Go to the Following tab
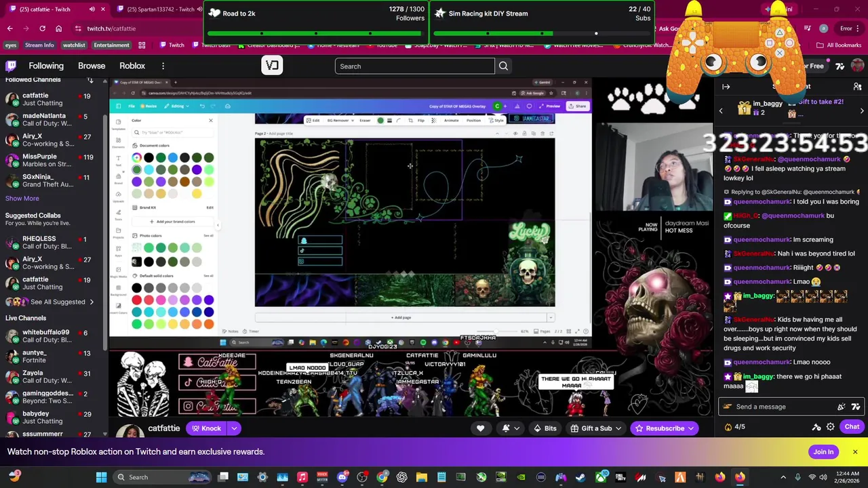 [46, 66]
